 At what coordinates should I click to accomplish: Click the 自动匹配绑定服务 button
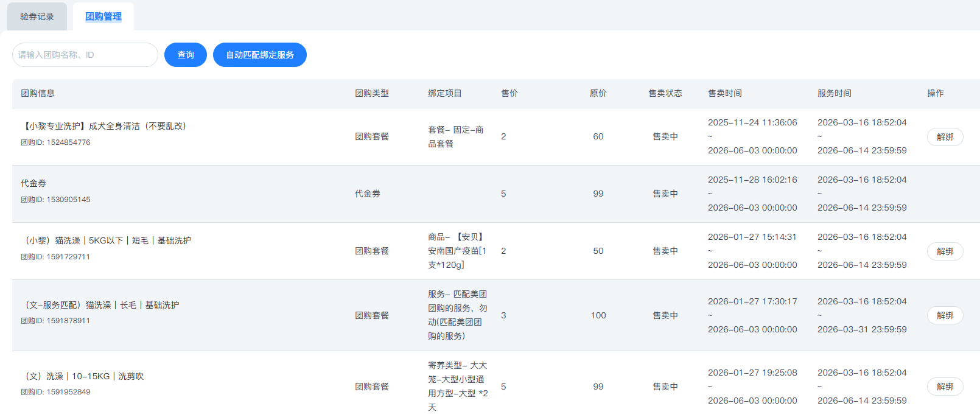(x=260, y=55)
